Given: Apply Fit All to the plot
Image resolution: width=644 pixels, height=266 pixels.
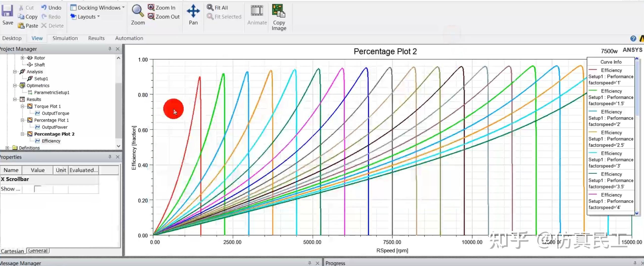Looking at the screenshot, I should tap(217, 7).
